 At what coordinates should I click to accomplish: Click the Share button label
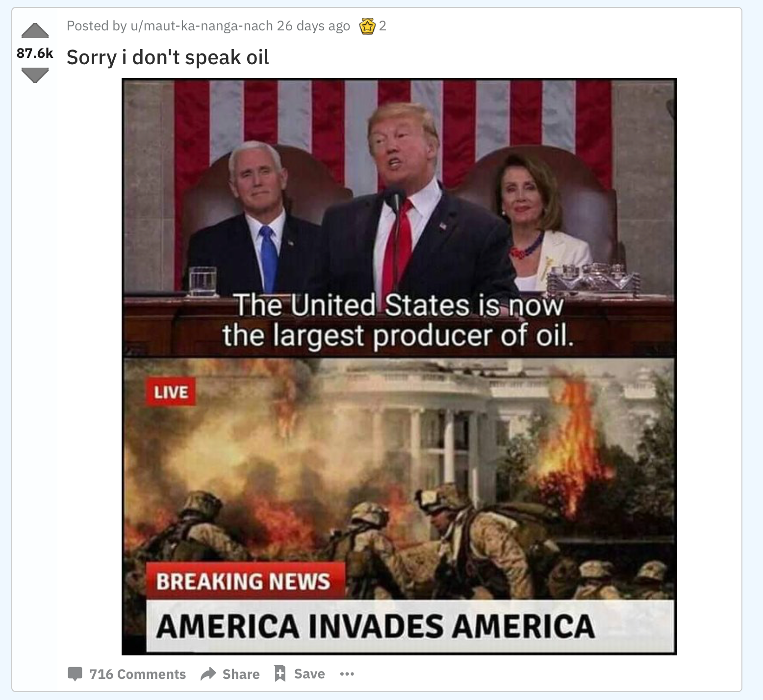241,674
